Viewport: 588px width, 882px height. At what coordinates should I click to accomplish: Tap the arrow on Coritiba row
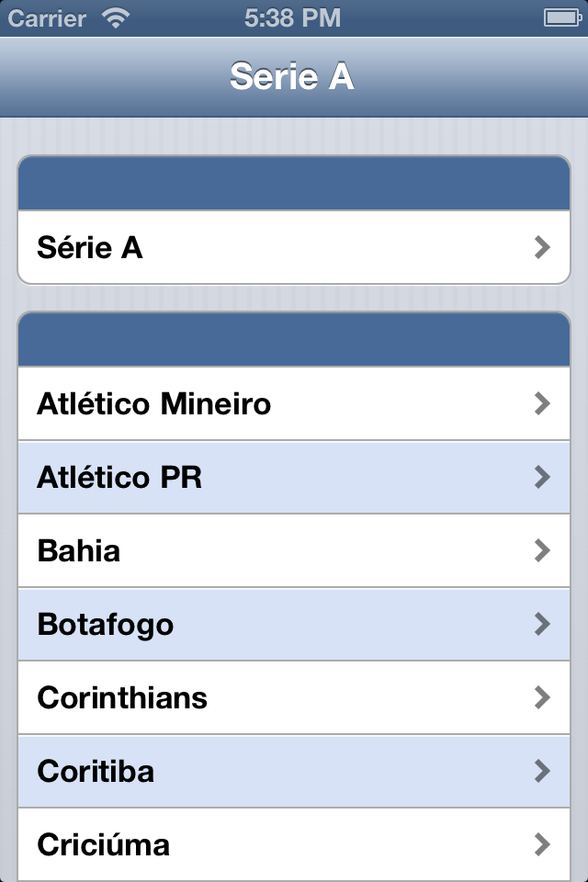pos(542,771)
